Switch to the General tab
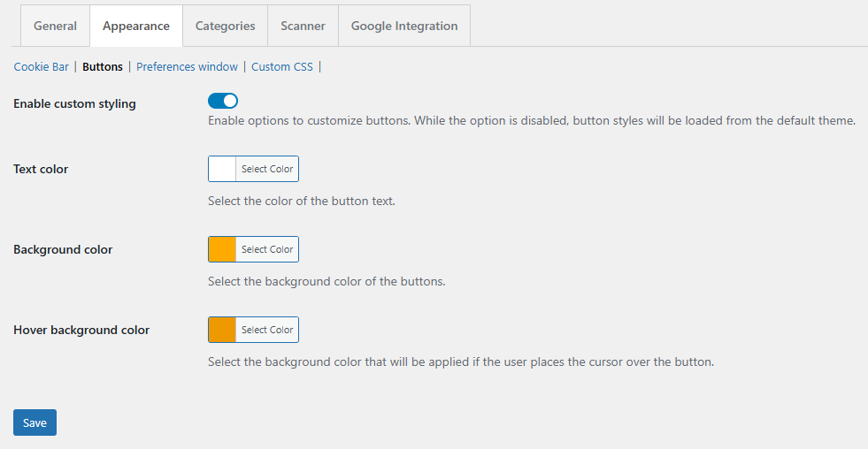 [x=55, y=26]
